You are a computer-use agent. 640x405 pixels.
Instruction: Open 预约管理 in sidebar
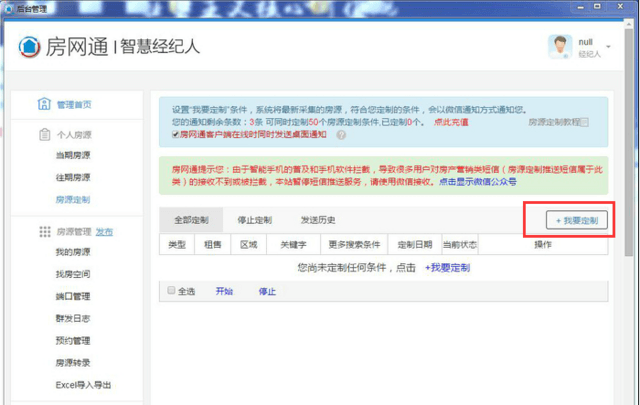(x=73, y=340)
